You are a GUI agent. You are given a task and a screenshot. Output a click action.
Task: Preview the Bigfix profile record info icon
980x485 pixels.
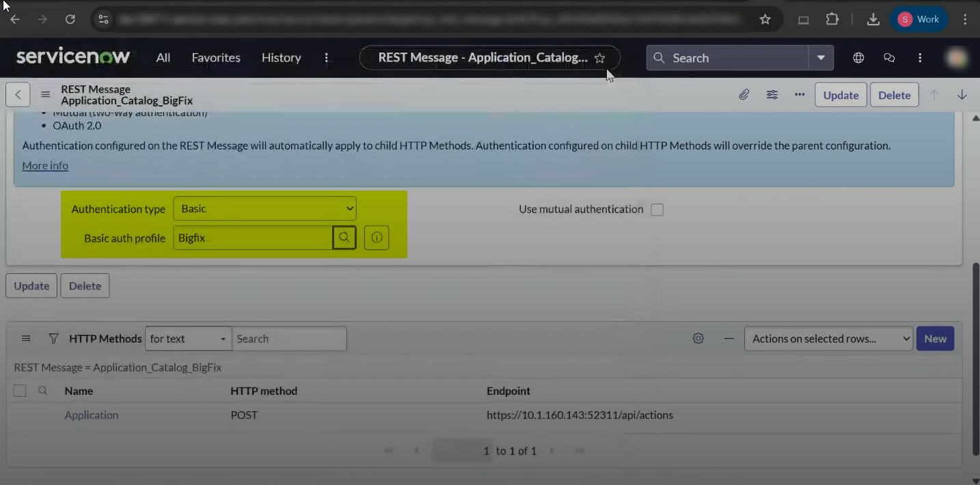point(377,238)
